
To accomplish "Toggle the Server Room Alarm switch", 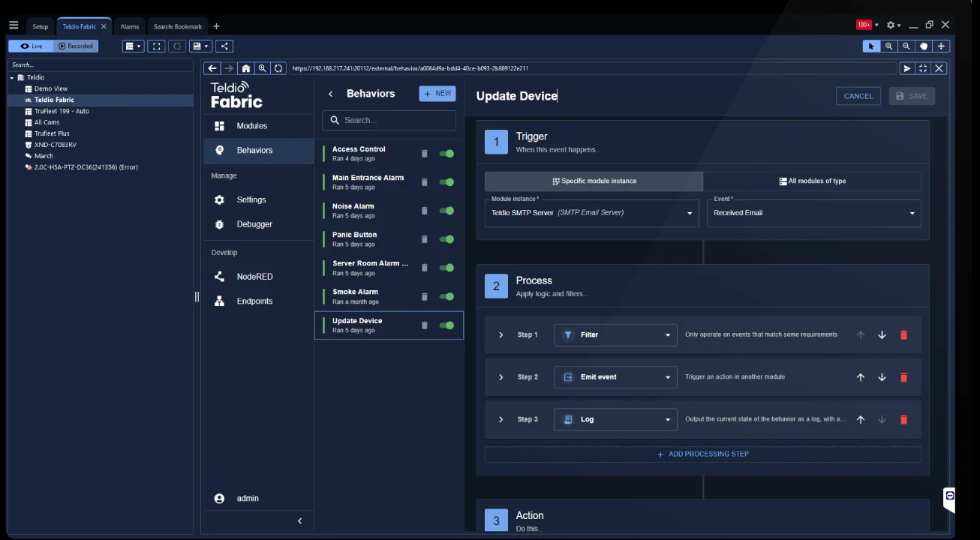I will pyautogui.click(x=446, y=268).
